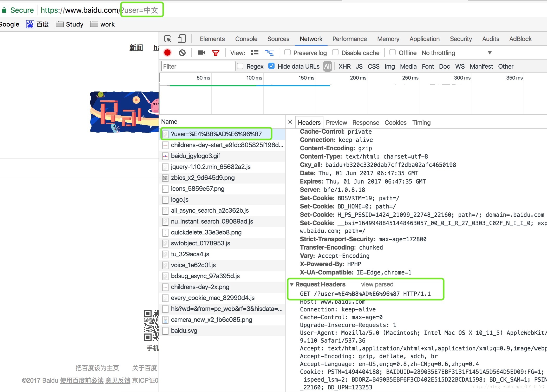Switch to the Application tab
This screenshot has height=392, width=547.
pyautogui.click(x=424, y=39)
